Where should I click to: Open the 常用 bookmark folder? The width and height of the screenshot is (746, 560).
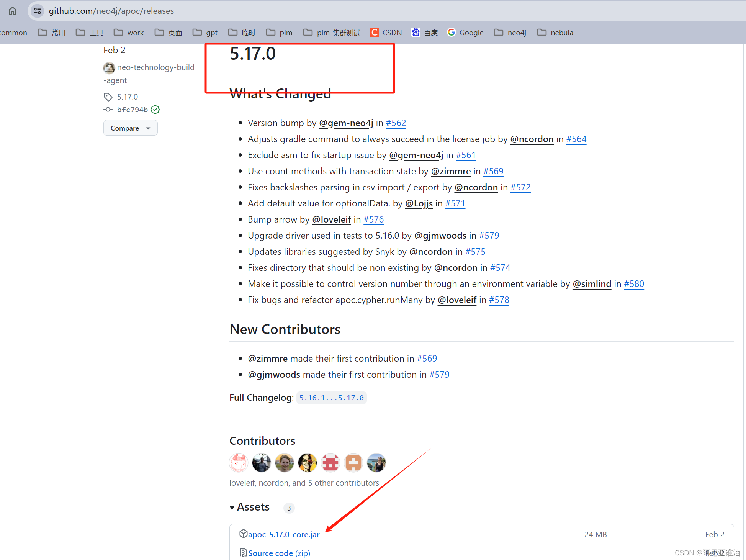52,33
